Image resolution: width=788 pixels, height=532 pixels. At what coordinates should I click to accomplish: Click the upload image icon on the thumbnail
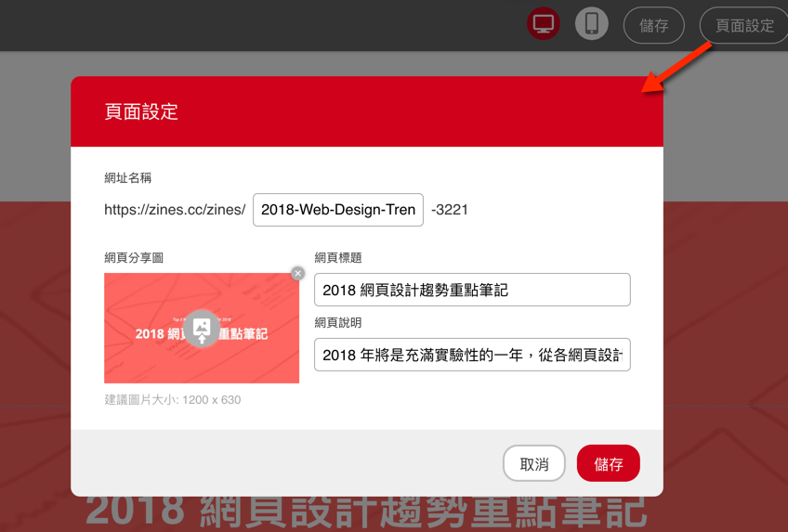[x=202, y=329]
